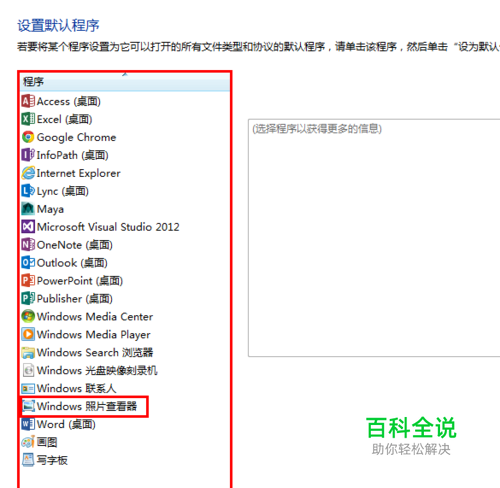Select "Windows 联系人" entry
This screenshot has height=488, width=500.
tap(76, 388)
